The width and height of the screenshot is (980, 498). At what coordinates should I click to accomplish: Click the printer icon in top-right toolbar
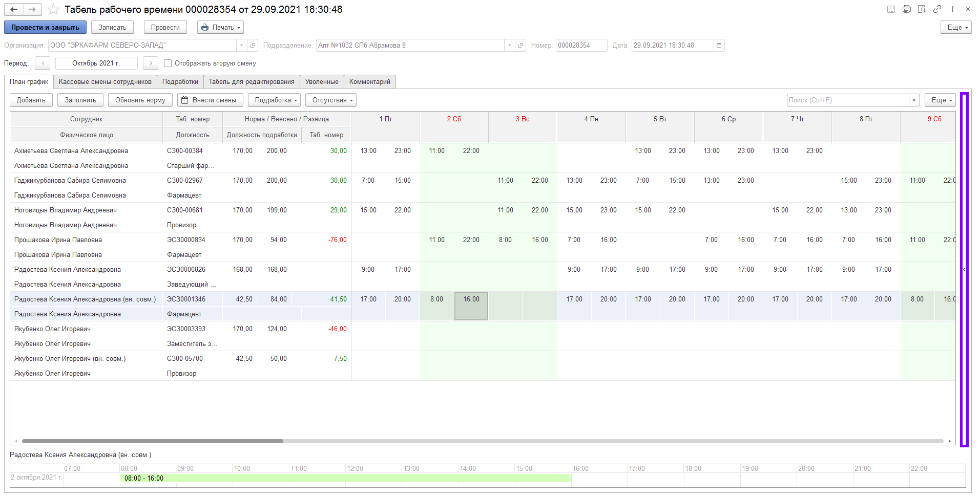point(907,9)
